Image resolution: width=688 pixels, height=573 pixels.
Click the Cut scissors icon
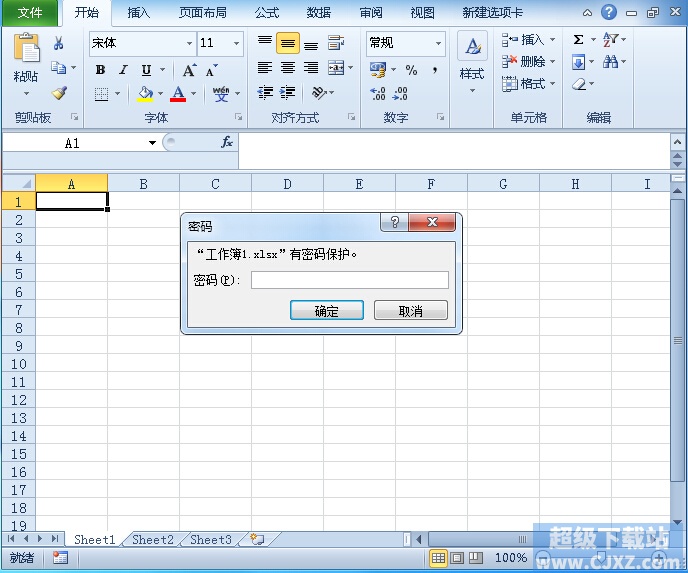tap(58, 43)
